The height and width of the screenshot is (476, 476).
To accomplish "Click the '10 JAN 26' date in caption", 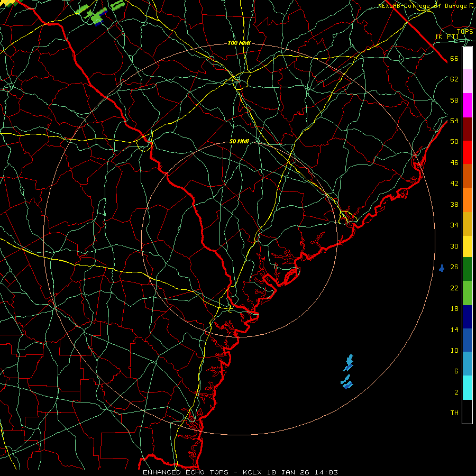I will (288, 472).
